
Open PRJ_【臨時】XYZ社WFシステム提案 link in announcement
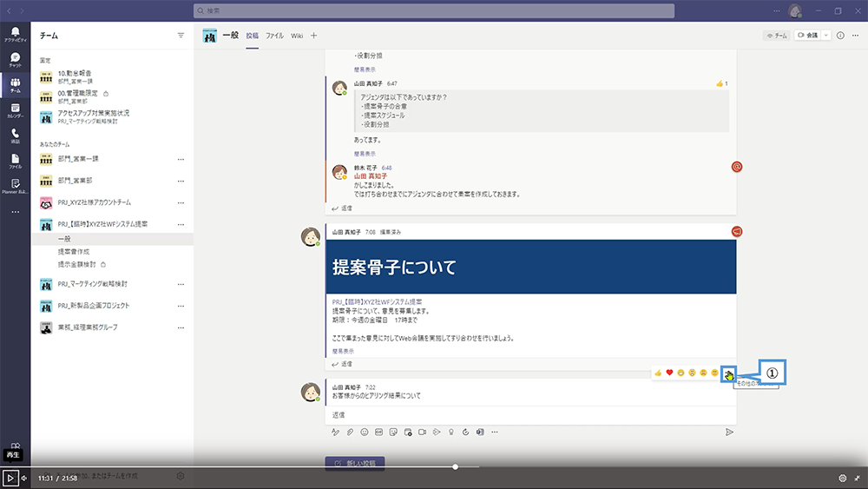[377, 301]
